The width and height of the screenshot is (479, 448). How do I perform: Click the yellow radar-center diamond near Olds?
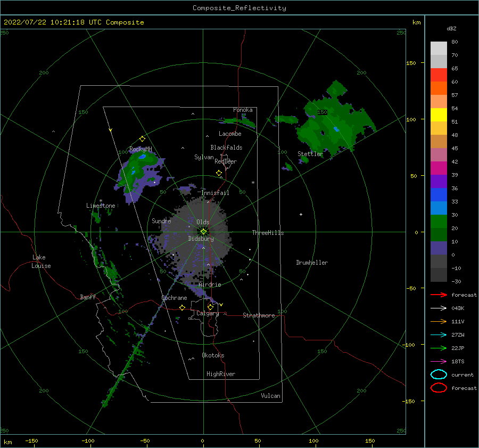[x=203, y=232]
